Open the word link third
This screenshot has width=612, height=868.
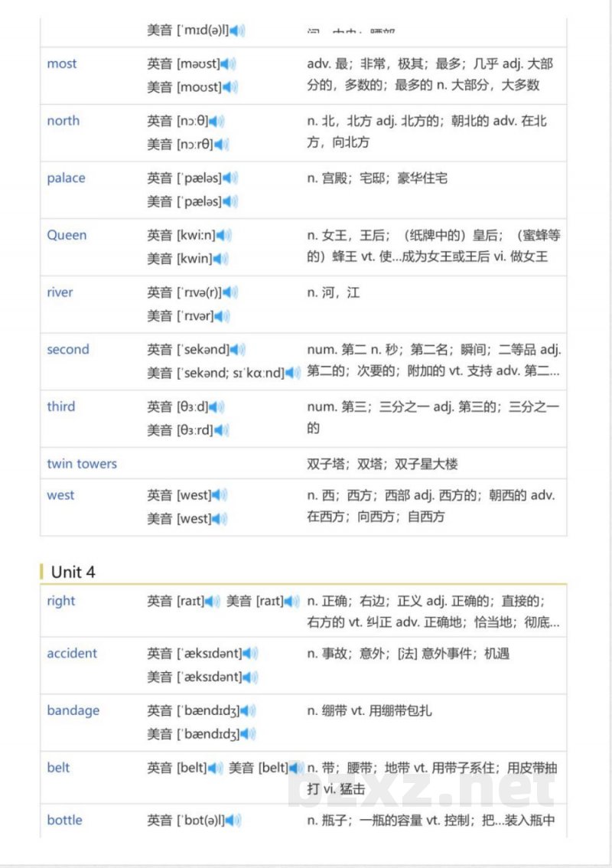point(61,406)
